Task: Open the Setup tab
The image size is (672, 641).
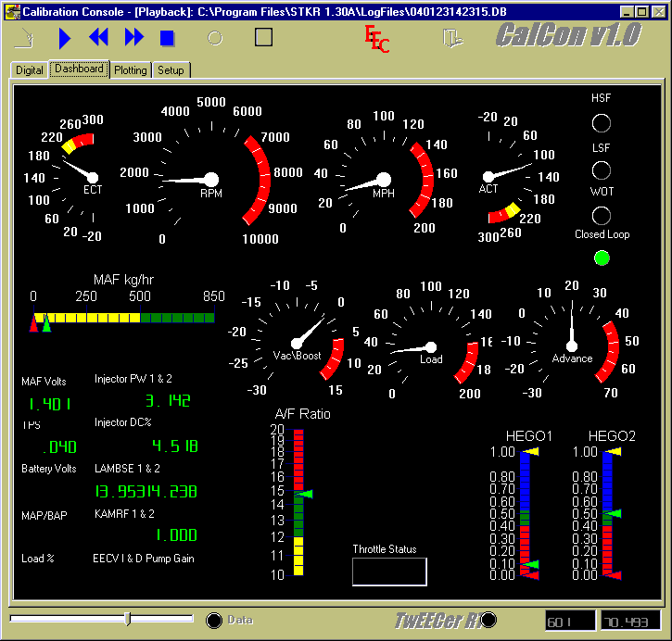Action: (171, 70)
